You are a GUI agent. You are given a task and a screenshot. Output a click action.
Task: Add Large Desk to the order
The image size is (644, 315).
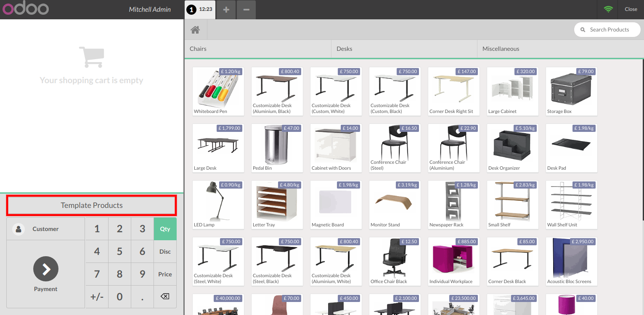click(218, 148)
